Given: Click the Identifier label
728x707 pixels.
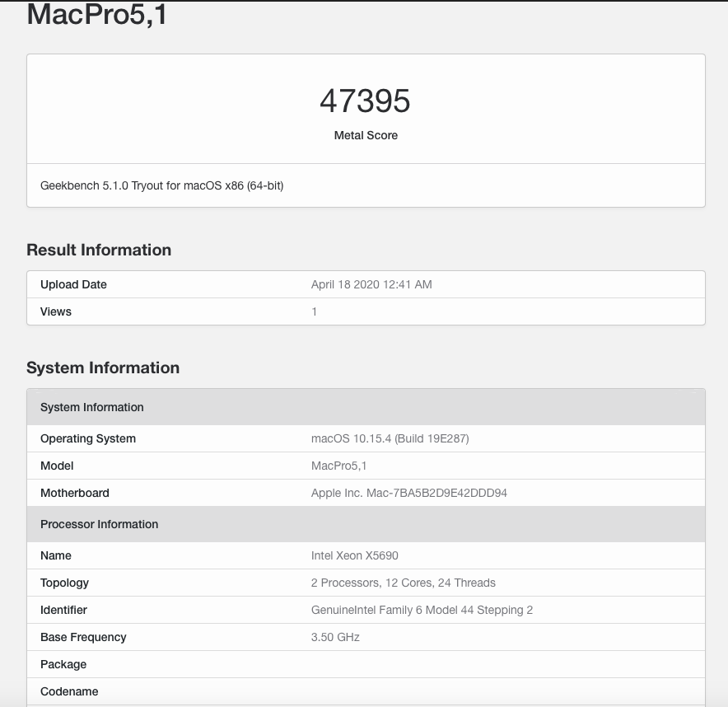Looking at the screenshot, I should coord(63,610).
